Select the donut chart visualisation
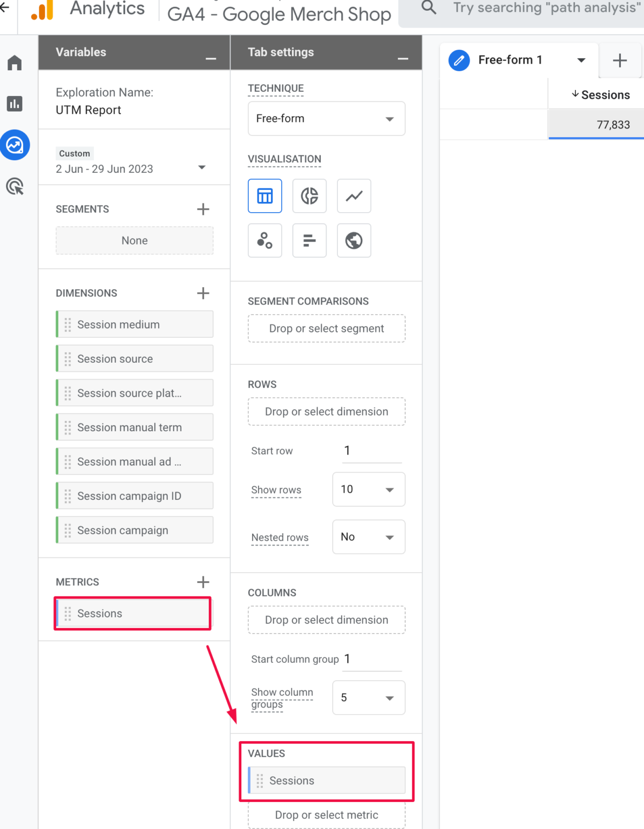Screen dimensions: 644x829 [x=309, y=196]
